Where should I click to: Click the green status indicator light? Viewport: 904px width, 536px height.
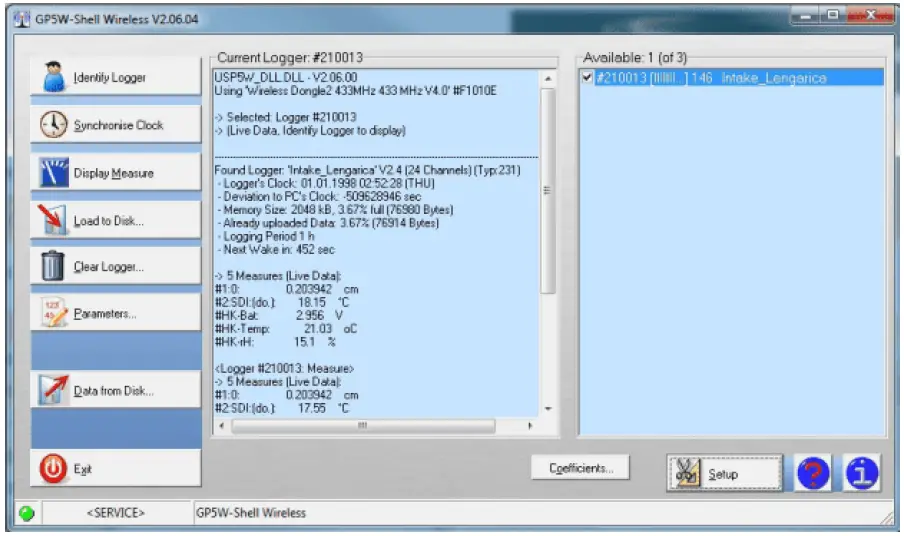27,513
